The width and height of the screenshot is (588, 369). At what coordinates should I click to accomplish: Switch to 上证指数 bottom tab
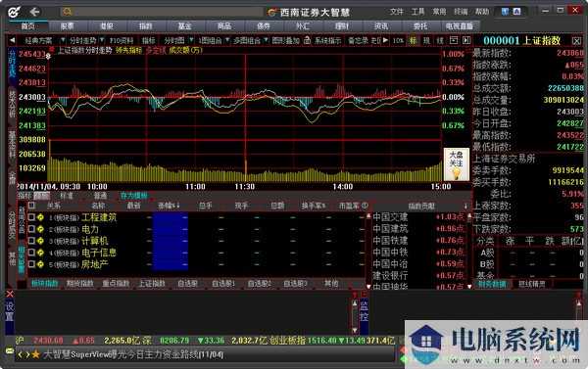coord(152,284)
